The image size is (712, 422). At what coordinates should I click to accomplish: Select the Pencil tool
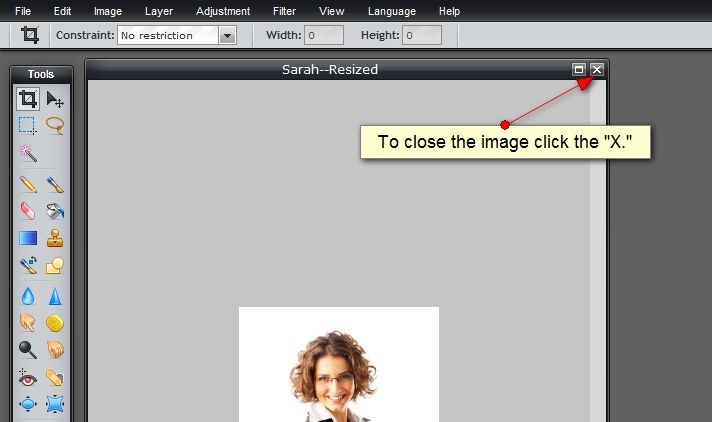pos(27,184)
